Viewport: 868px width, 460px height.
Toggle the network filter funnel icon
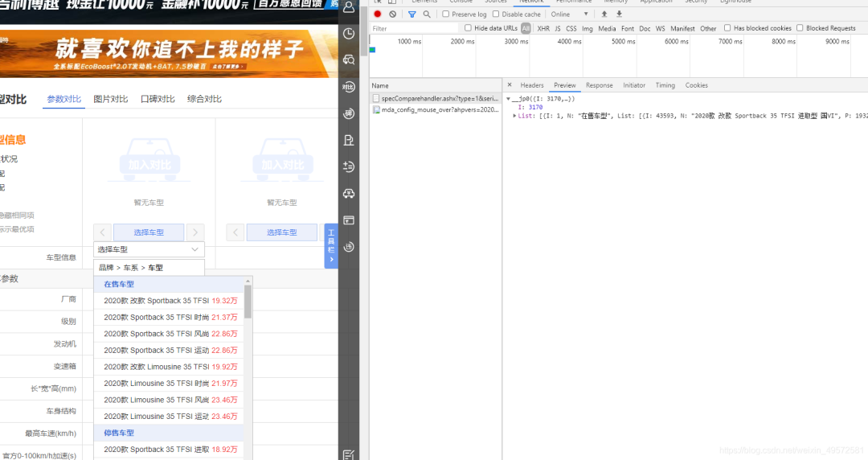[411, 14]
